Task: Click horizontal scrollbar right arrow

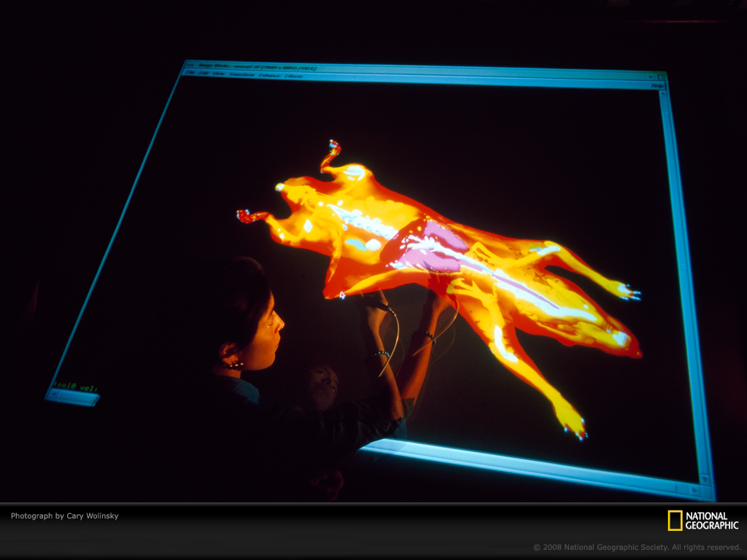Action: 694,490
